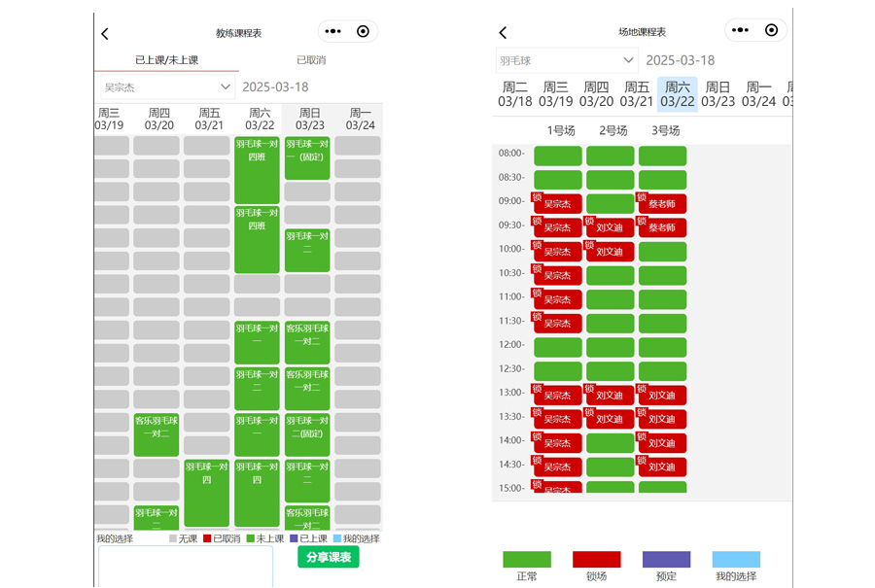
Task: Select the green 12:00 slot on 2号场
Action: coord(610,347)
